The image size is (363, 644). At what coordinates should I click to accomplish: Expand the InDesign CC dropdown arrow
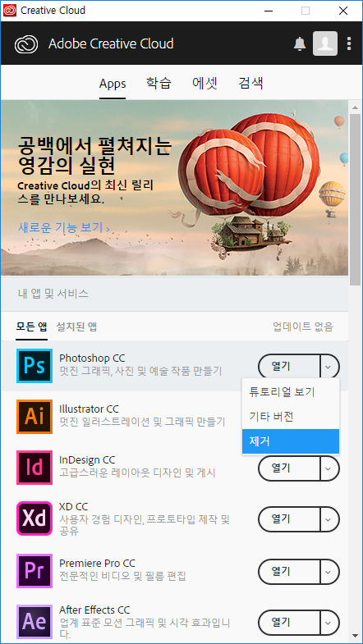(329, 468)
